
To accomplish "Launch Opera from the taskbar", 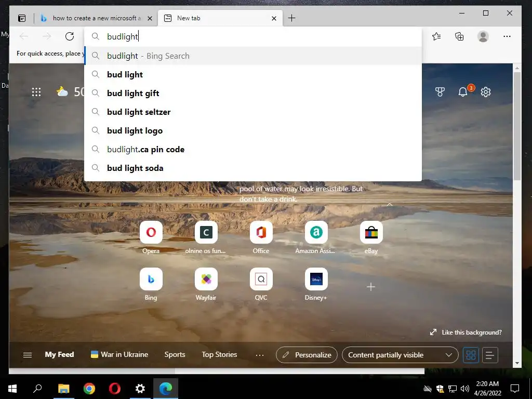I will click(115, 389).
